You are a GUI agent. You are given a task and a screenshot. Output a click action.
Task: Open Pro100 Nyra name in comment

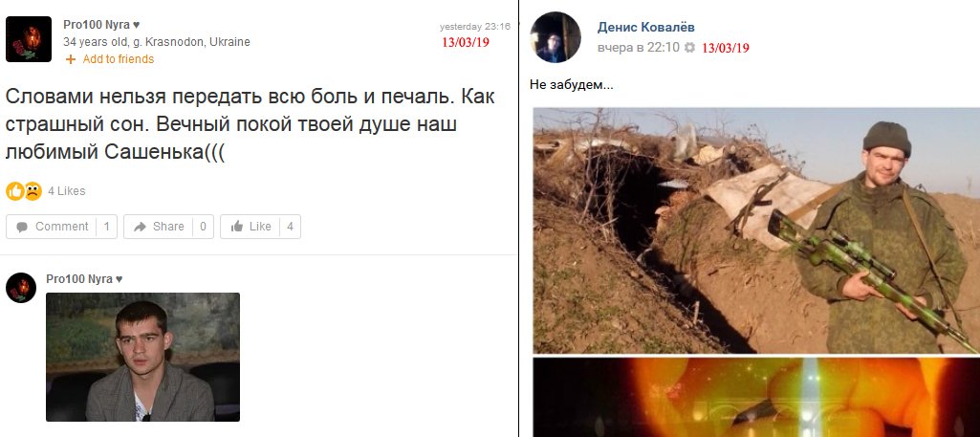(84, 279)
